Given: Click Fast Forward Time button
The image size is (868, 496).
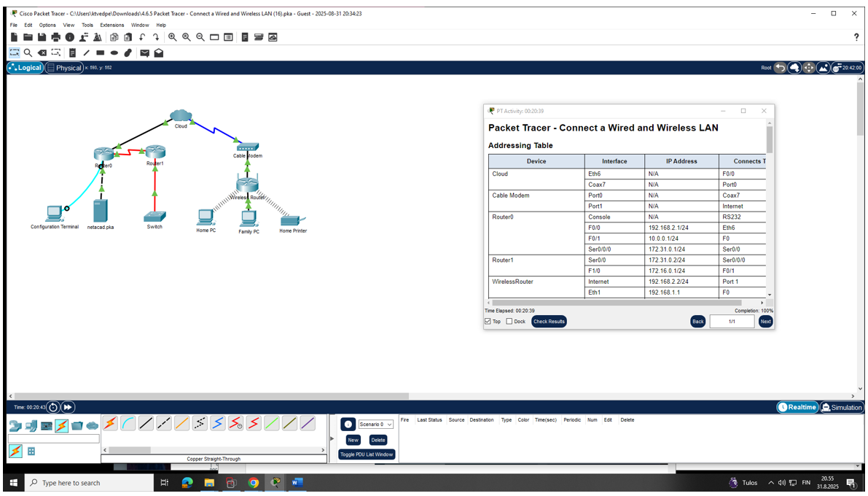Looking at the screenshot, I should click(68, 407).
